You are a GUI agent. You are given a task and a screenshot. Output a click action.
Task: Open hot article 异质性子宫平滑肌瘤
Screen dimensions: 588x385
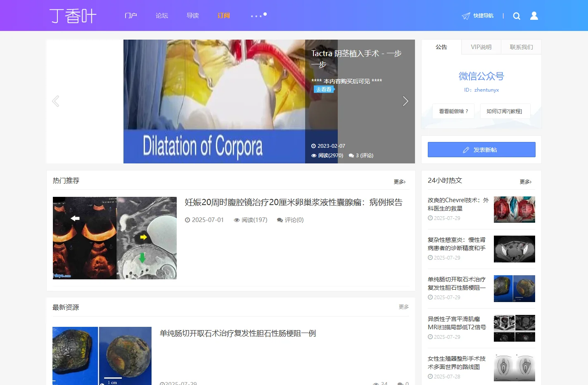tap(457, 323)
